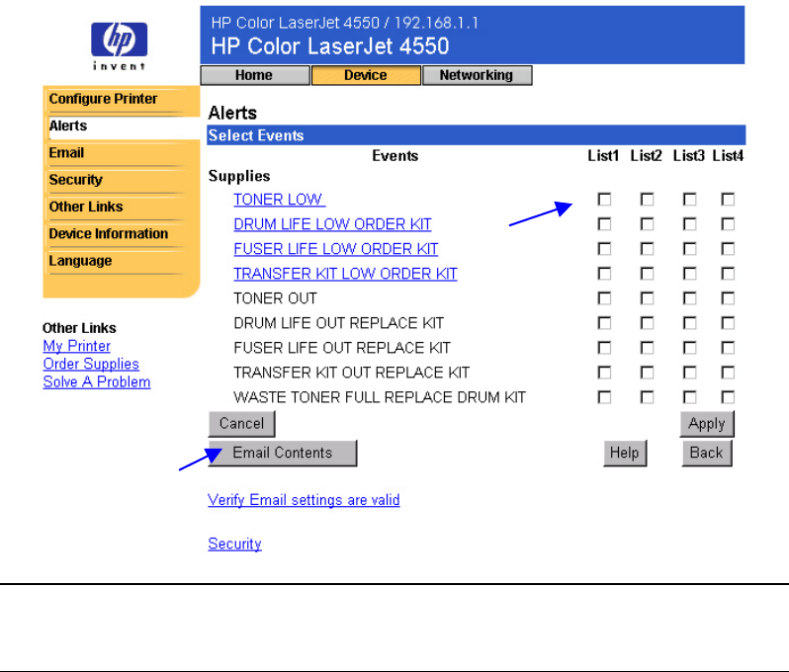
Task: Check List3 for DRUM LIFE OUT REPLACE KIT
Action: 690,323
